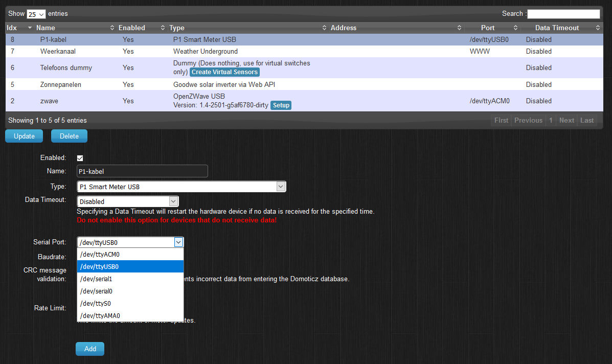612x364 pixels.
Task: Open the Type dropdown
Action: coord(182,187)
